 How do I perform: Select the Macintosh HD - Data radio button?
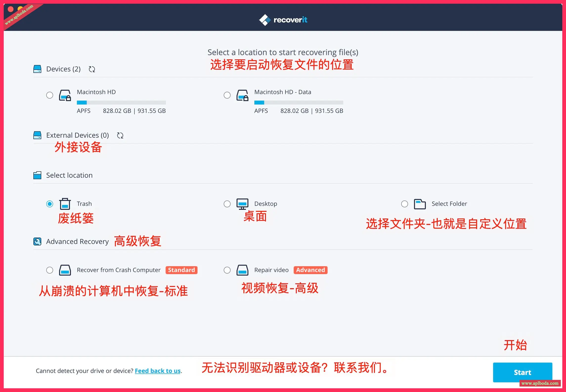(227, 95)
